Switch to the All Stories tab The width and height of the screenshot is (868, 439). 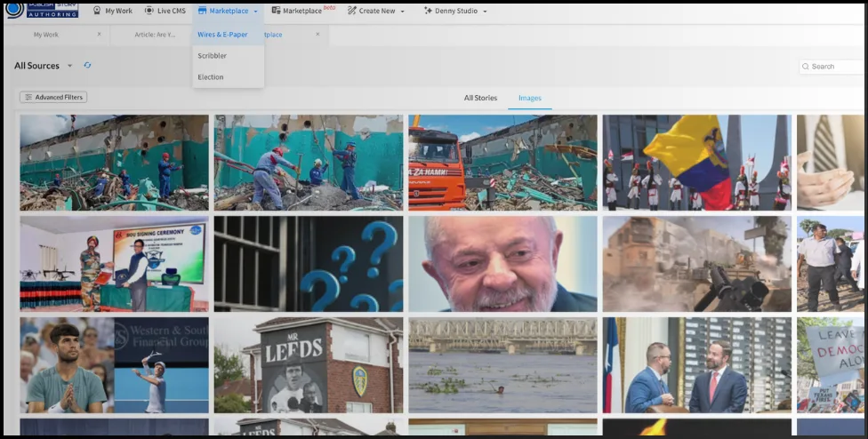pyautogui.click(x=480, y=98)
